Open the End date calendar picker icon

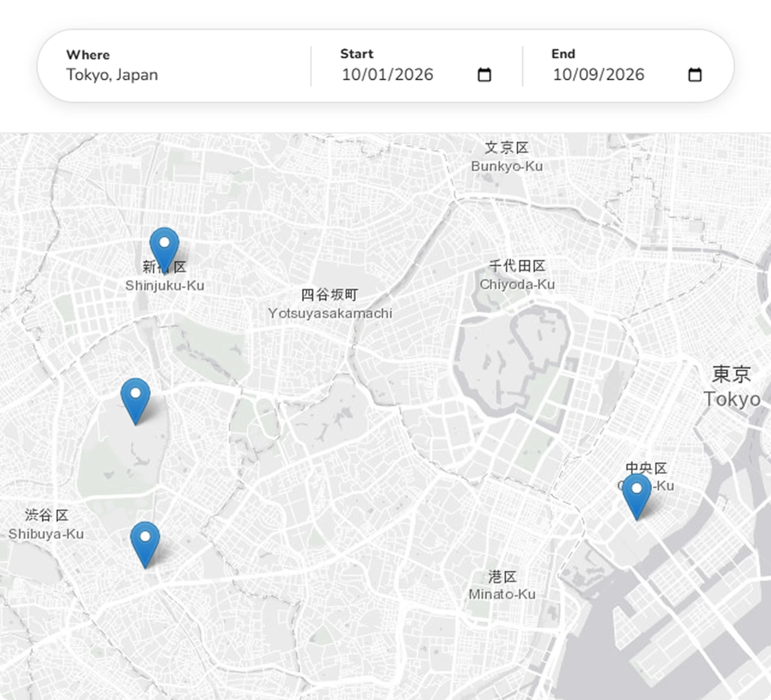pyautogui.click(x=695, y=75)
